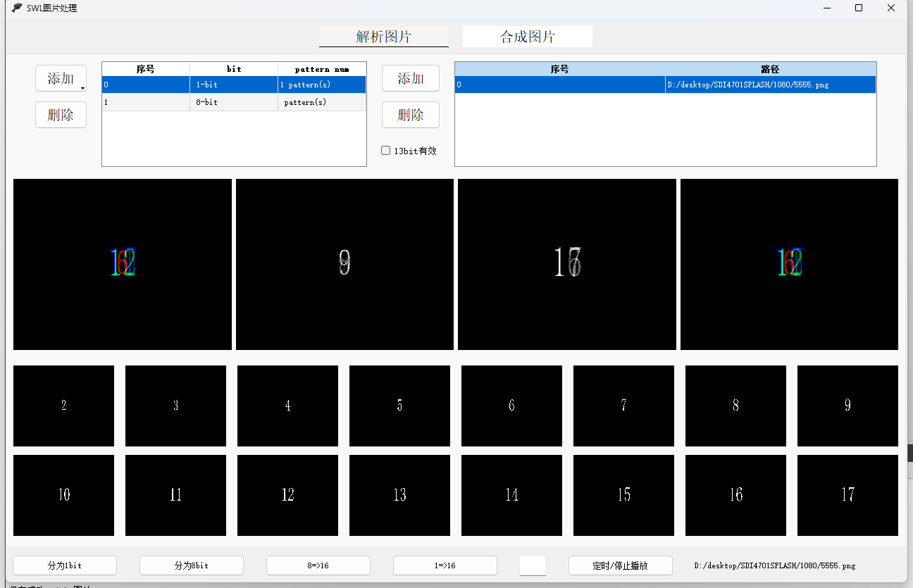Open the large preview showing overlapping 17
The height and width of the screenshot is (588, 913).
point(567,264)
